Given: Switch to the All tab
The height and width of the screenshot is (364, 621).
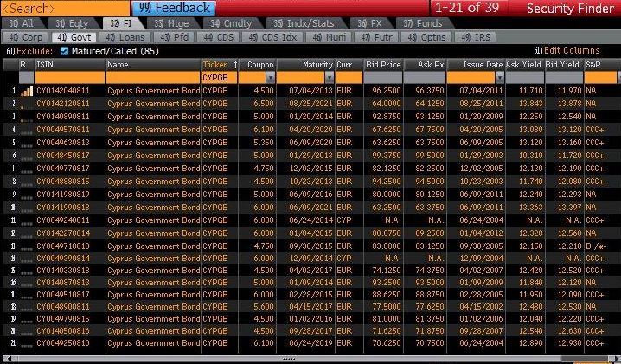Looking at the screenshot, I should pos(22,23).
